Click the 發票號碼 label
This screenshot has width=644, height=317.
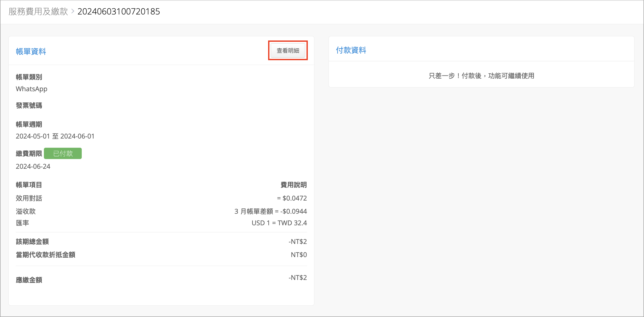point(29,105)
